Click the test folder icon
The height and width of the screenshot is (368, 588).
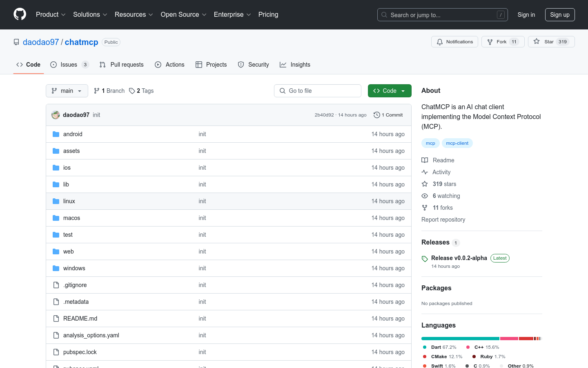56,235
